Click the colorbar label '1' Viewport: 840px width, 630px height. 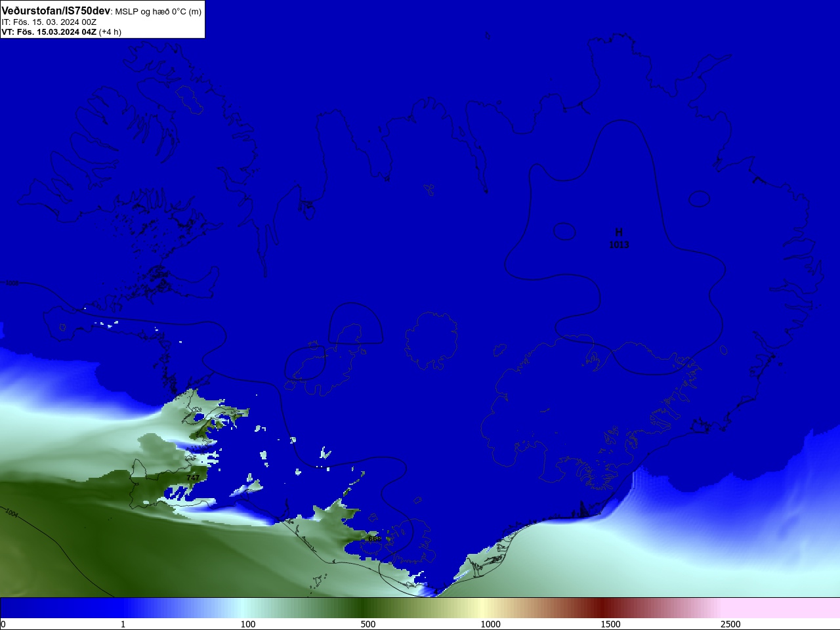(123, 624)
